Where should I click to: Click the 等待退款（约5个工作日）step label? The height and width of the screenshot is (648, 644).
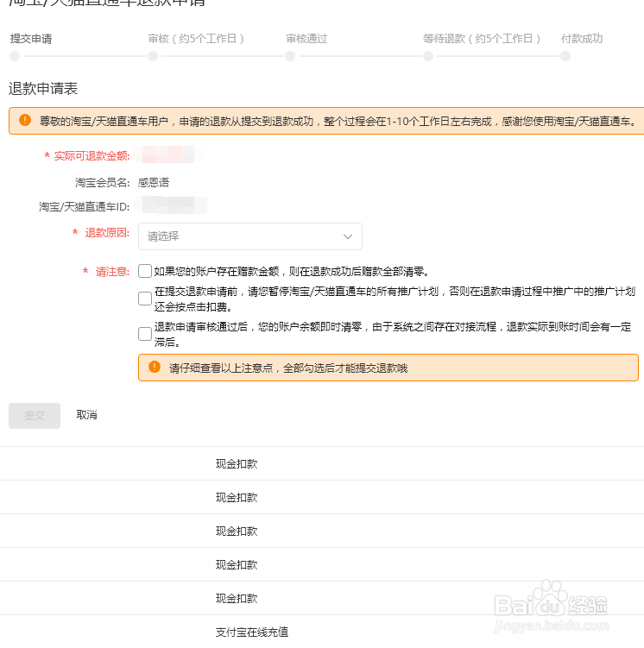482,39
